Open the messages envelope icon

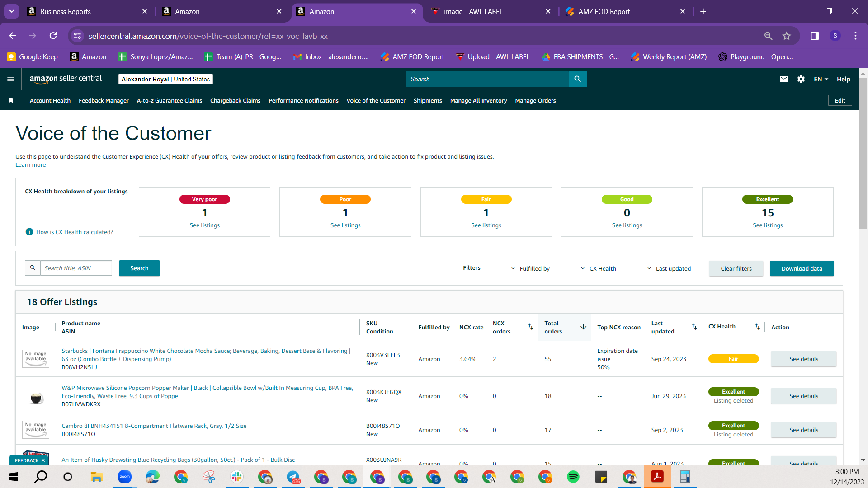[784, 79]
